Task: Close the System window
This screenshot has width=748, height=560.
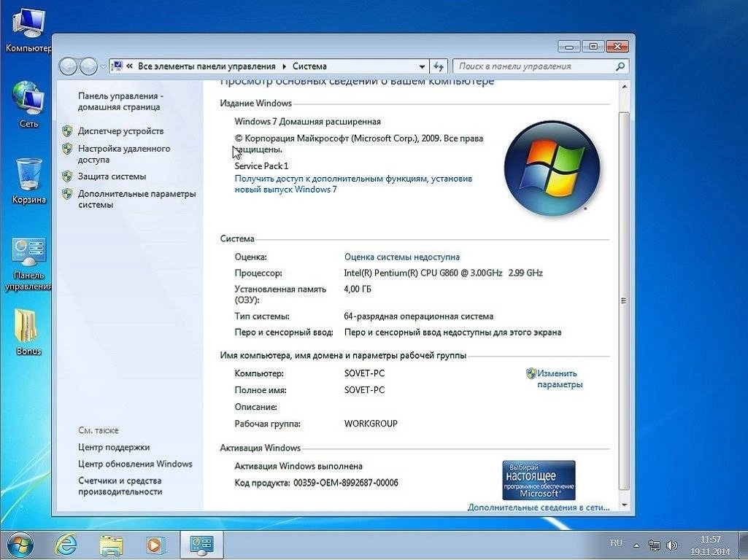Action: tap(617, 46)
